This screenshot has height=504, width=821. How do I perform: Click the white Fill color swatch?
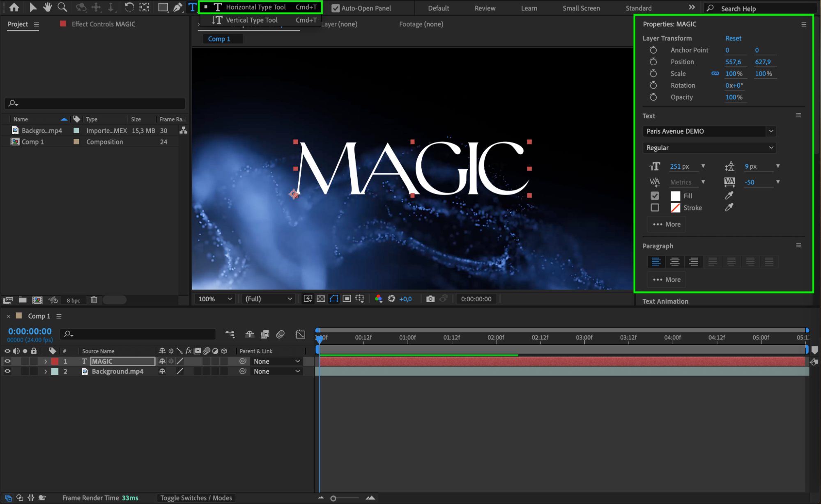click(x=675, y=196)
